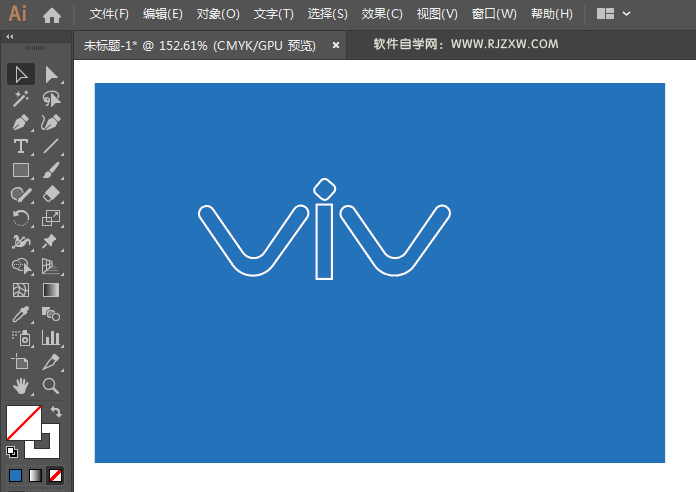The image size is (696, 492).
Task: Set paint to None button
Action: click(x=55, y=476)
